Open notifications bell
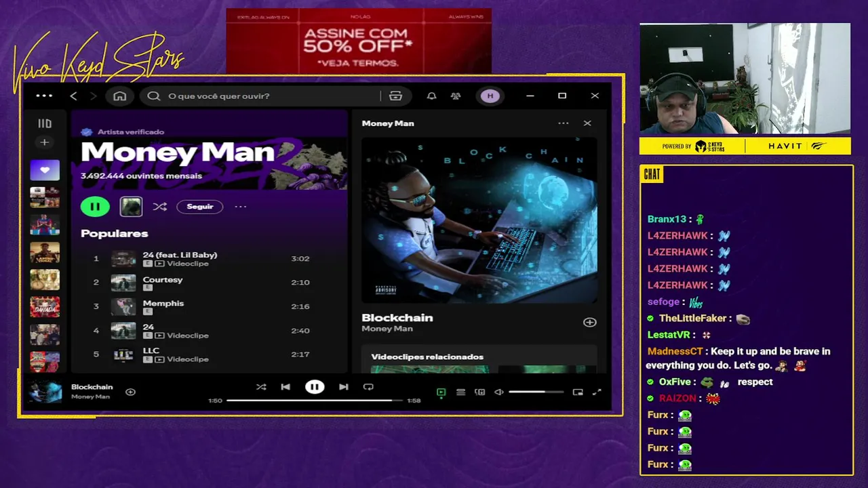The image size is (868, 488). click(431, 96)
